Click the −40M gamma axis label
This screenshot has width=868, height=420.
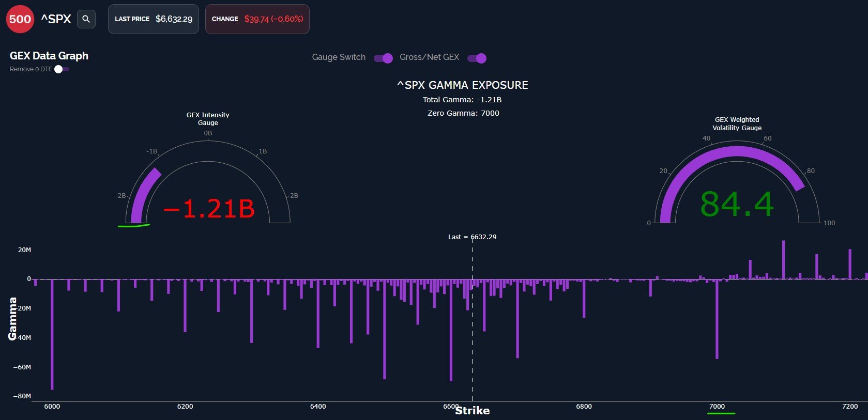click(22, 338)
